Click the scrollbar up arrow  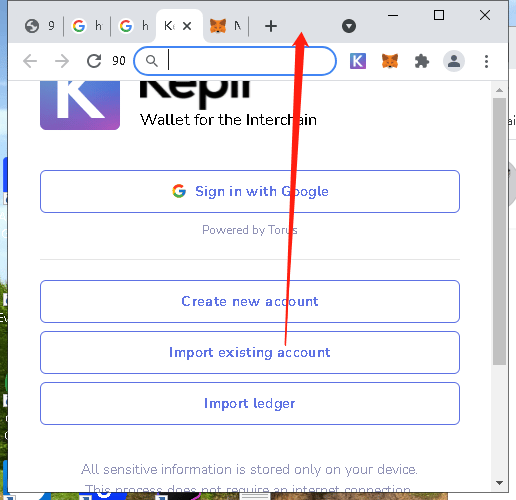[499, 90]
